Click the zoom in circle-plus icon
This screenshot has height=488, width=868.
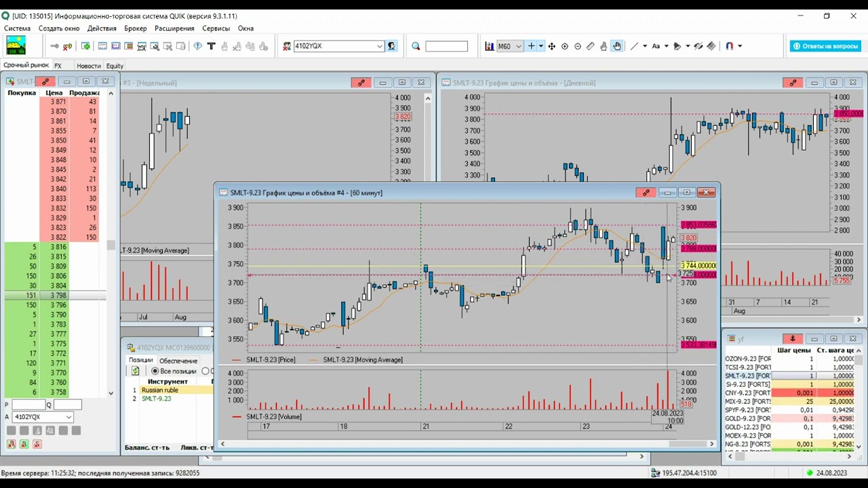(x=565, y=46)
